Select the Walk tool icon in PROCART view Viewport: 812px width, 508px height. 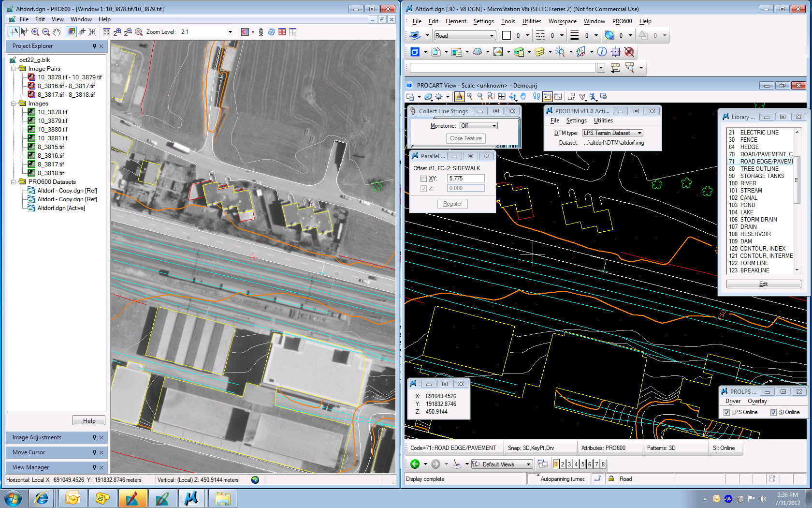coord(536,96)
